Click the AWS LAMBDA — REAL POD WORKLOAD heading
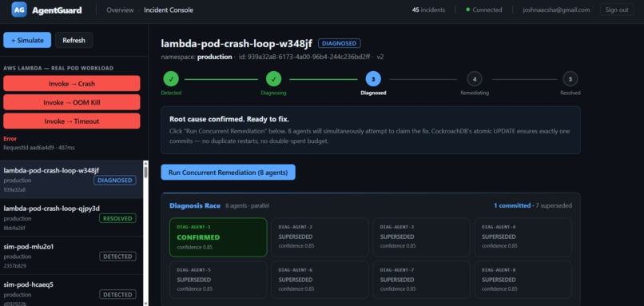The height and width of the screenshot is (306, 644). [58, 68]
